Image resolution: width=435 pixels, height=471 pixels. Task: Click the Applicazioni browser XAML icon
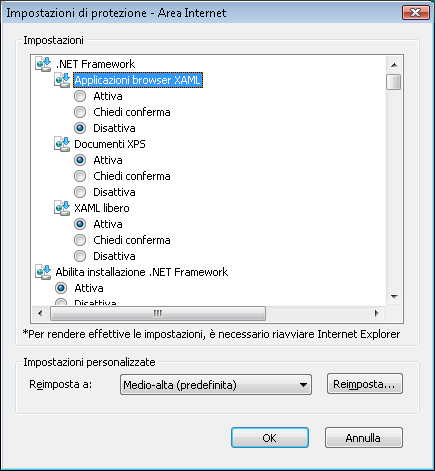[x=62, y=80]
